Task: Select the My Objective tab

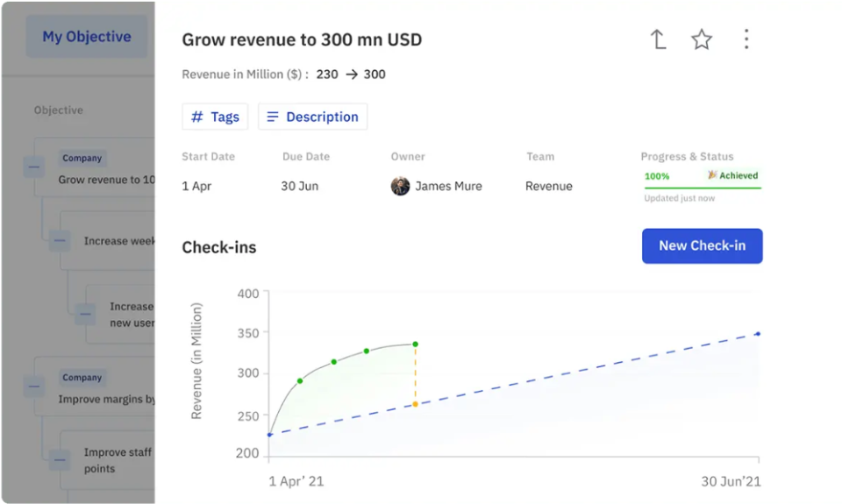Action: tap(87, 37)
